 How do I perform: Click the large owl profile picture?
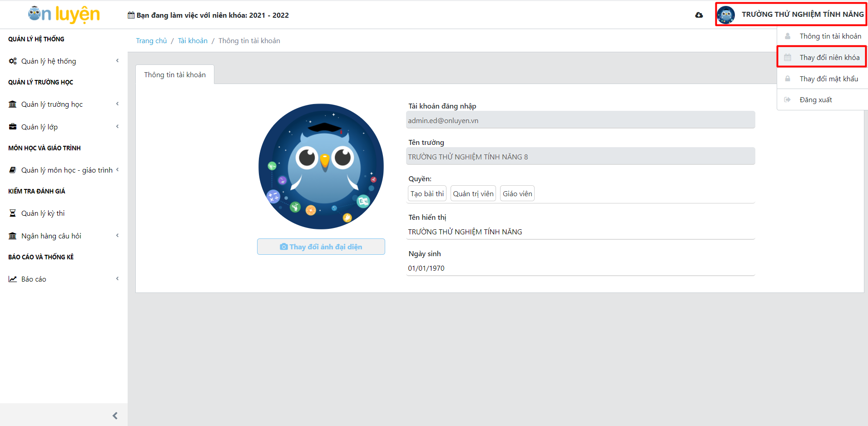click(x=321, y=166)
